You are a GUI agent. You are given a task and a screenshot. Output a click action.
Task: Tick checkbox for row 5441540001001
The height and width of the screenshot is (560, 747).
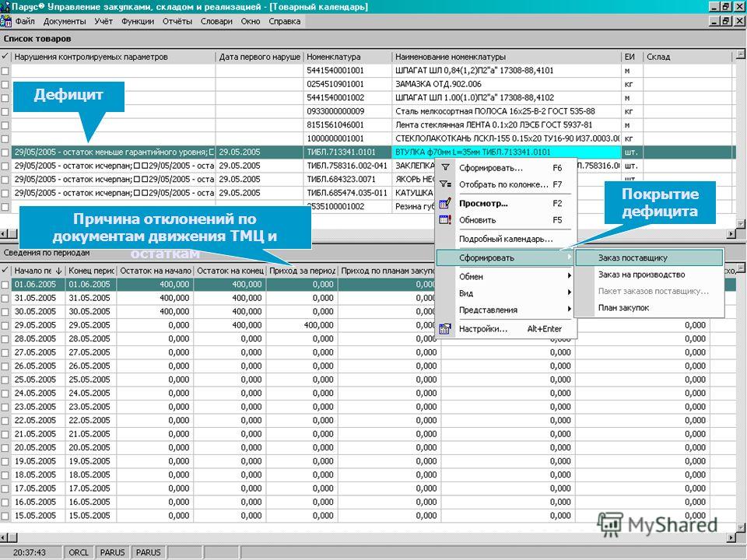[5, 71]
